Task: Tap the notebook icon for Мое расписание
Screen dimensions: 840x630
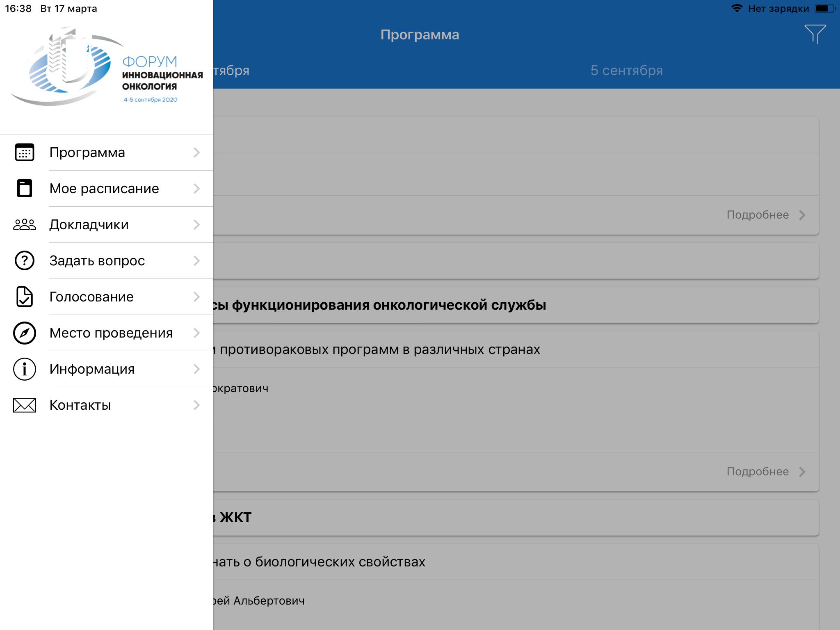Action: pyautogui.click(x=25, y=189)
